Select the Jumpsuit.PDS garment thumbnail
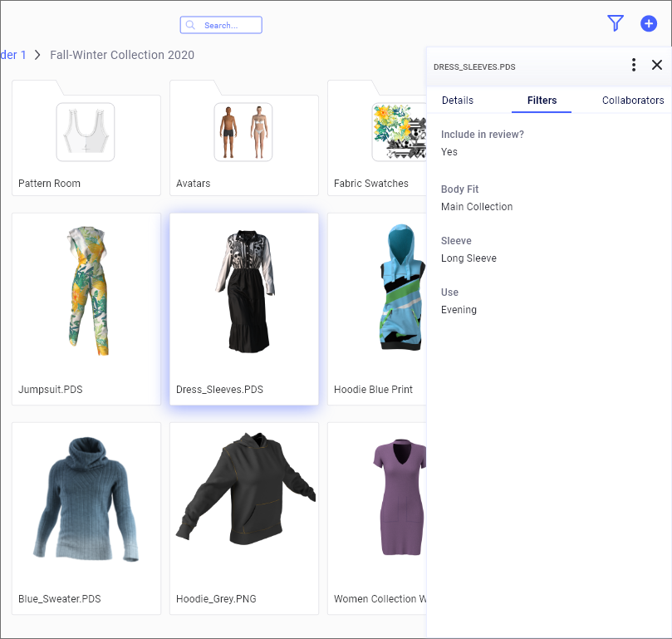This screenshot has height=639, width=672. pyautogui.click(x=88, y=290)
